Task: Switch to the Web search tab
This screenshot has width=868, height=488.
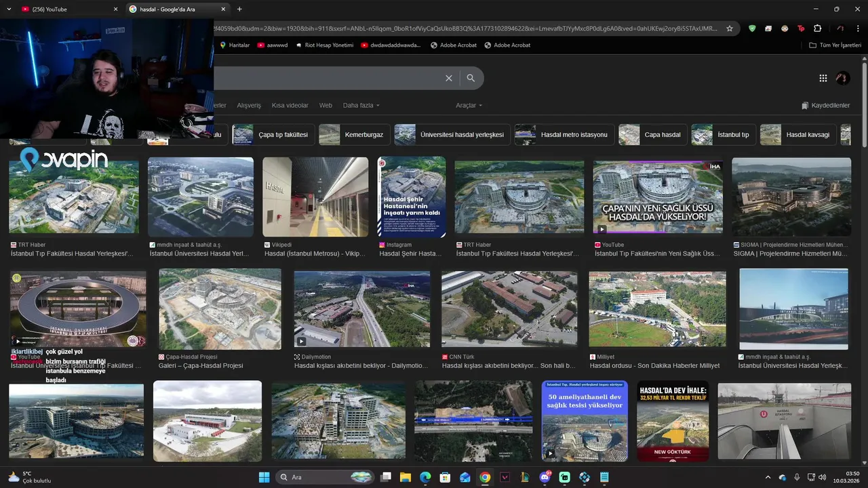Action: (x=325, y=106)
